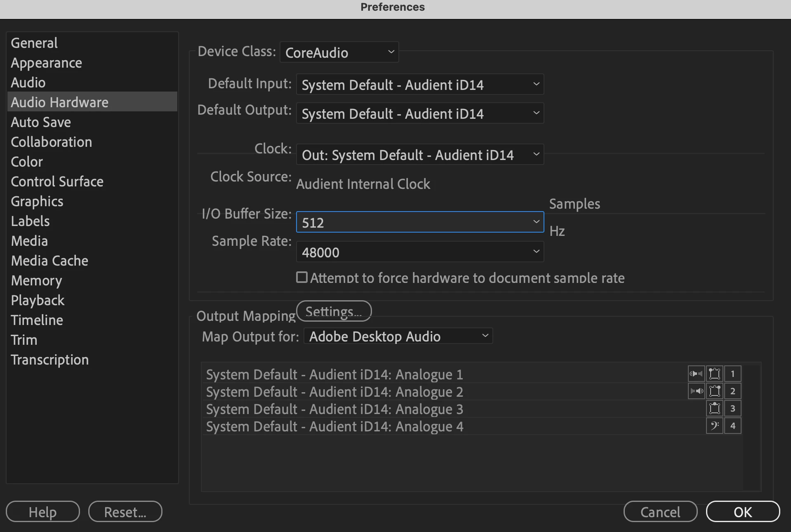The image size is (791, 532).
Task: Click the channel number 1 box
Action: 732,374
